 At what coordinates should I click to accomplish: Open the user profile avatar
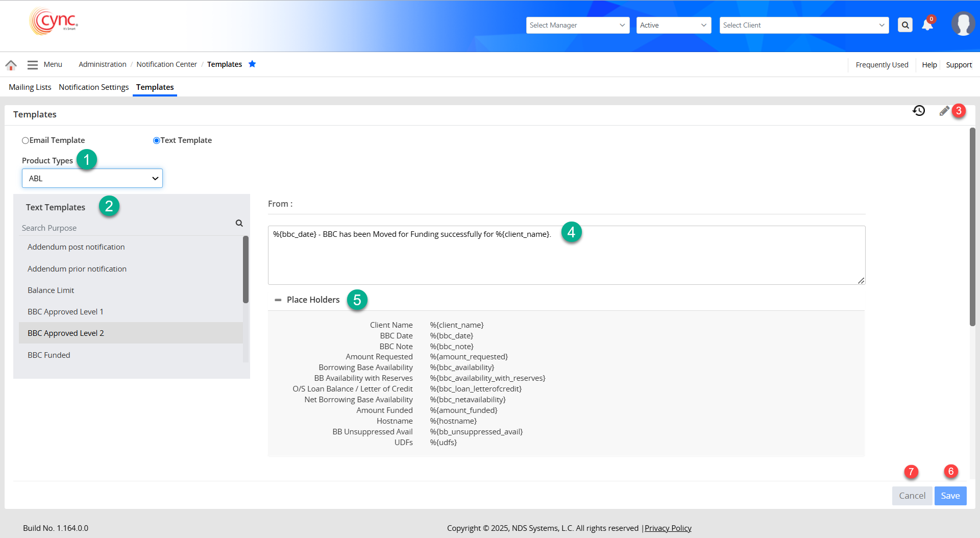coord(963,24)
